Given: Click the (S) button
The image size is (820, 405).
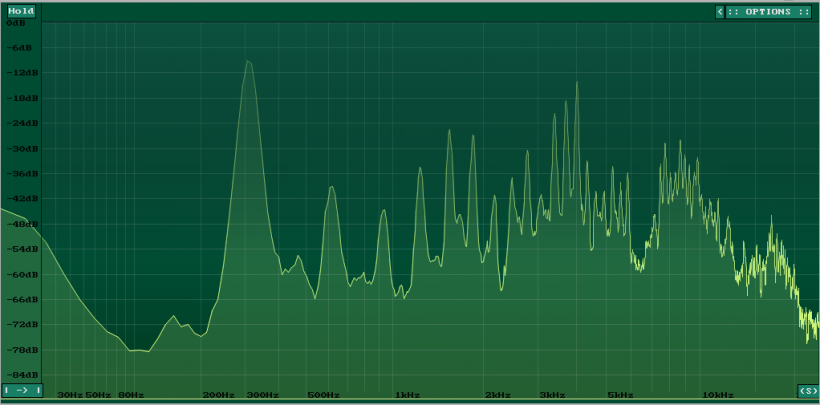Looking at the screenshot, I should 808,390.
